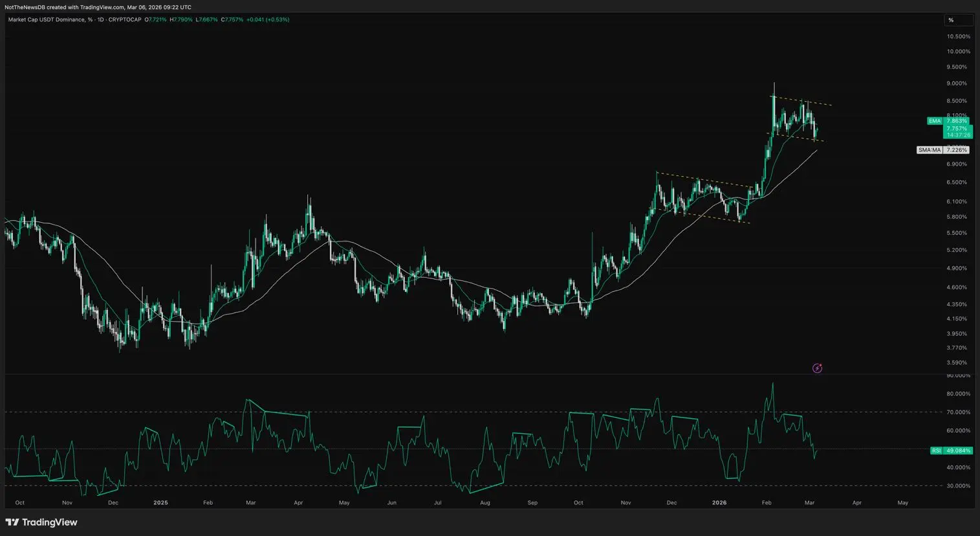This screenshot has height=536, width=980.
Task: Click the EMA value 7.863%
Action: [x=957, y=121]
